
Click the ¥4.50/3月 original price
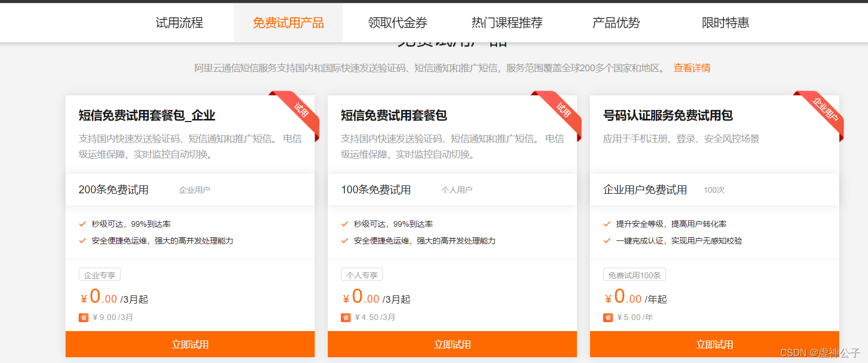[375, 317]
